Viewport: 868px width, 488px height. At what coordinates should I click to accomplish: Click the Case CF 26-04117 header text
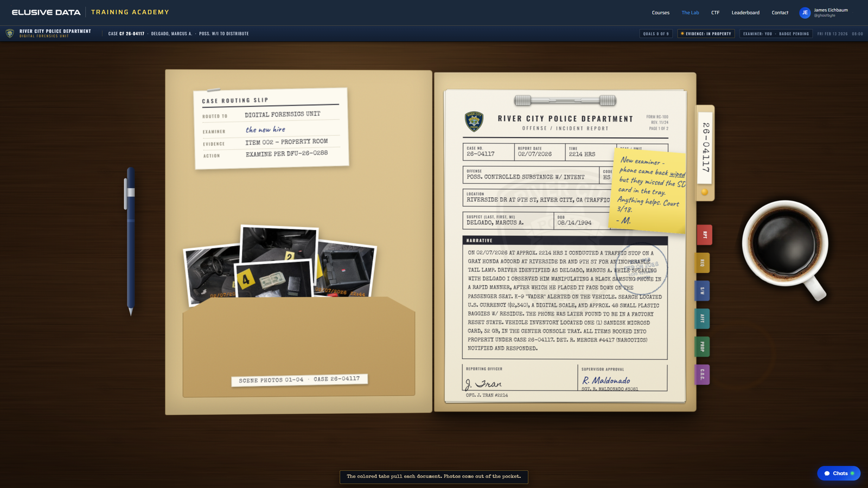(x=126, y=34)
